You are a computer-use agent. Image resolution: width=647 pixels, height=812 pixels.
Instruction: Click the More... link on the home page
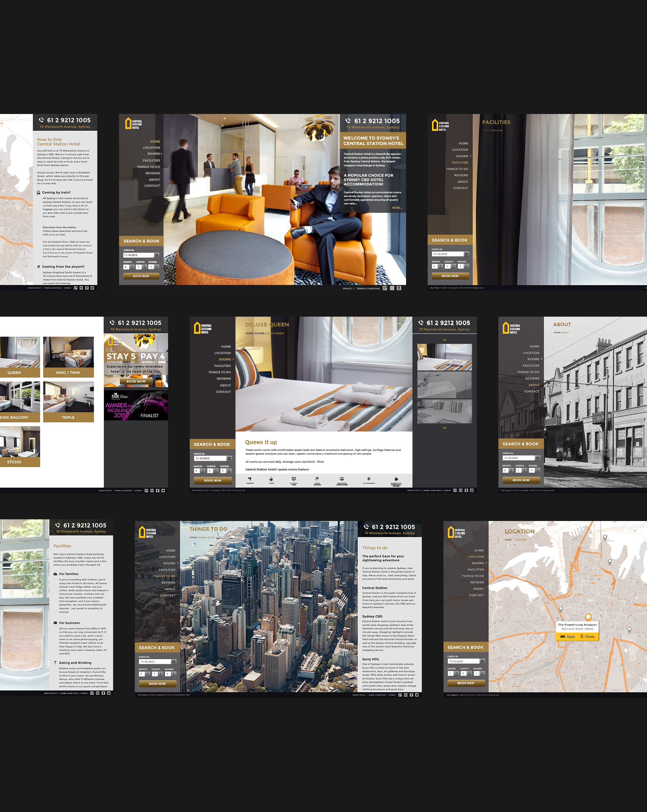[397, 208]
